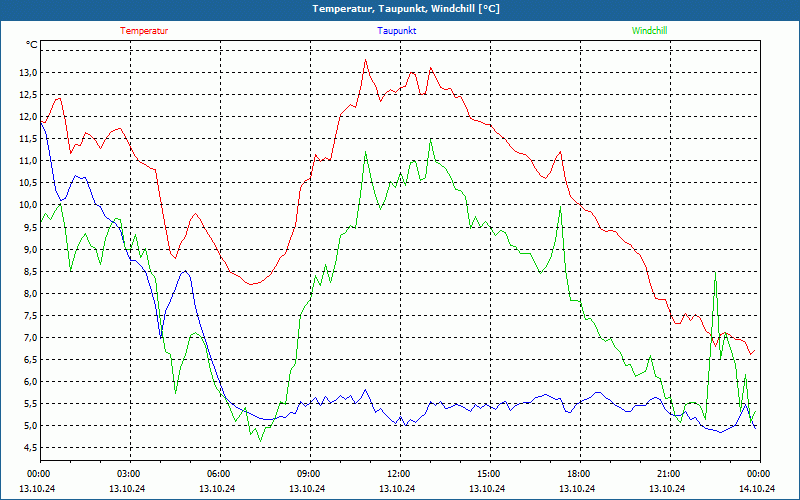This screenshot has height=500, width=800.
Task: Click the chart title Temperatur, Taupunkt, Windchill
Action: click(x=406, y=9)
